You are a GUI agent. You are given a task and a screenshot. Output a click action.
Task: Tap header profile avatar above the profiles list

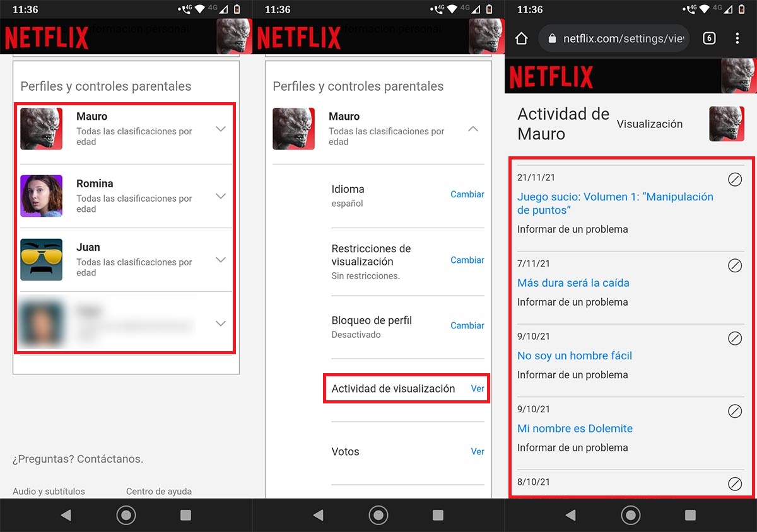click(234, 37)
